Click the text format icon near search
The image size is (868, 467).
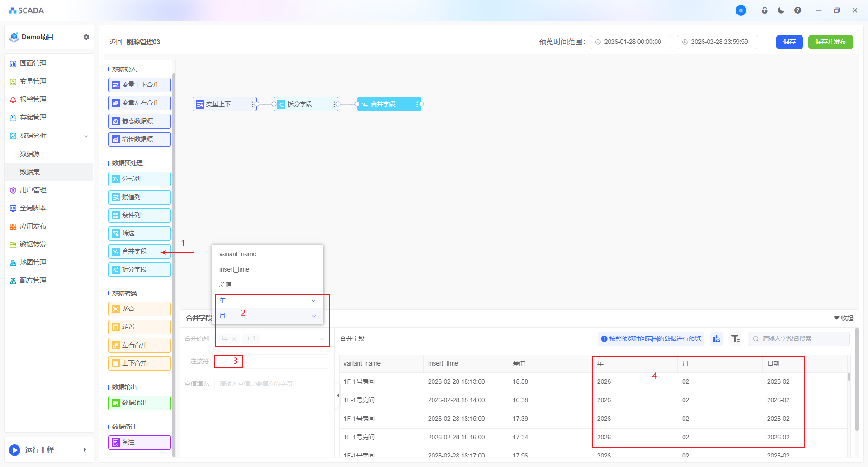coord(736,338)
